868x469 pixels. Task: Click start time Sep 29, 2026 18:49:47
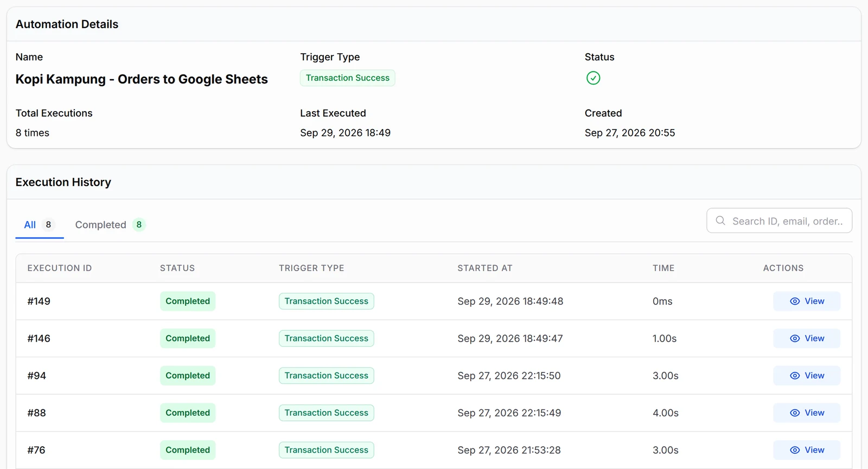coord(510,338)
